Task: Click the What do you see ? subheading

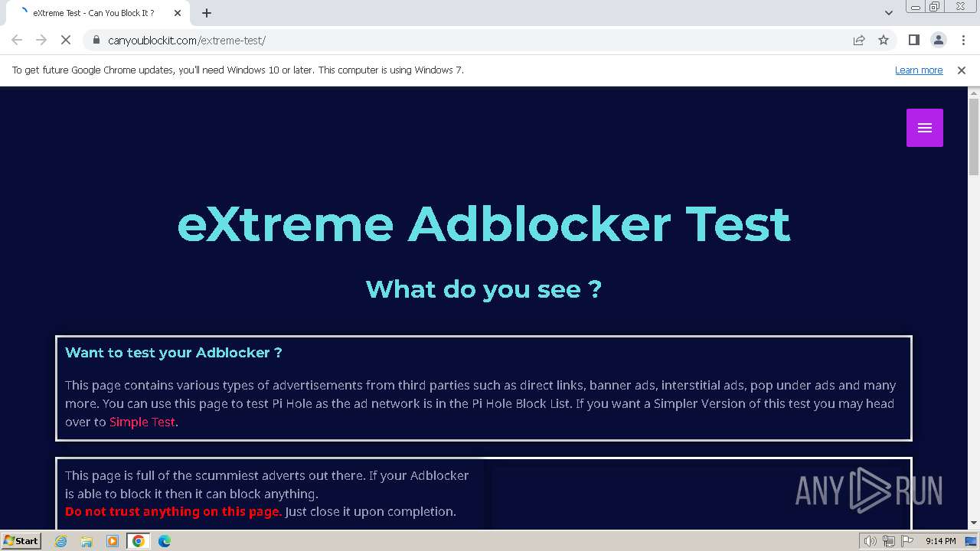Action: click(484, 289)
